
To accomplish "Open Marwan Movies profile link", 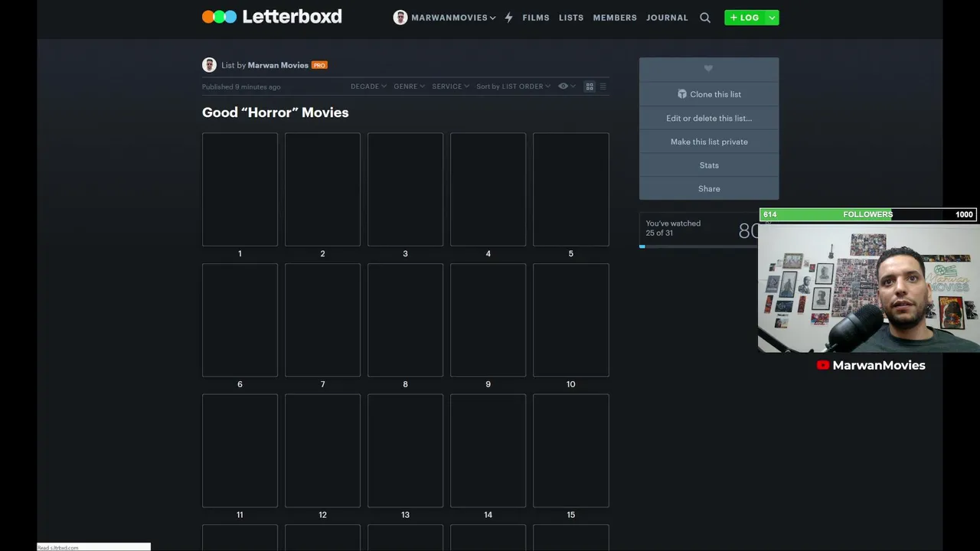I will click(x=278, y=65).
